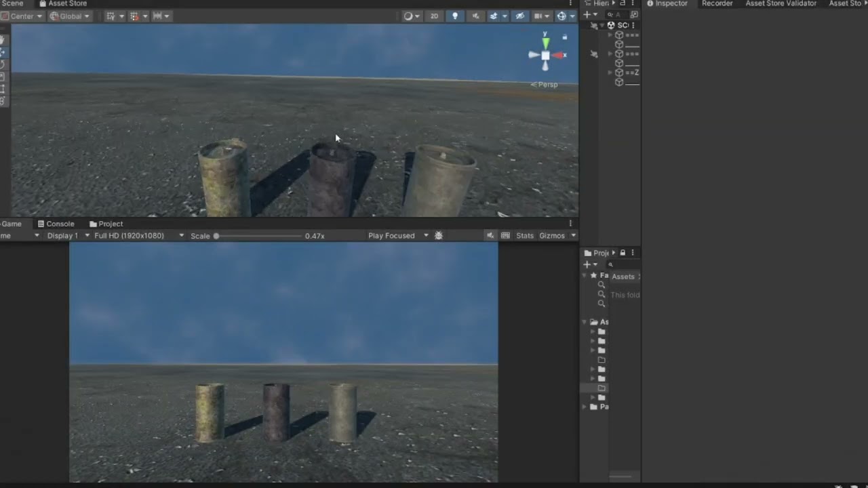Open the Scene panel kebab menu
Image resolution: width=868 pixels, height=488 pixels.
tap(570, 3)
